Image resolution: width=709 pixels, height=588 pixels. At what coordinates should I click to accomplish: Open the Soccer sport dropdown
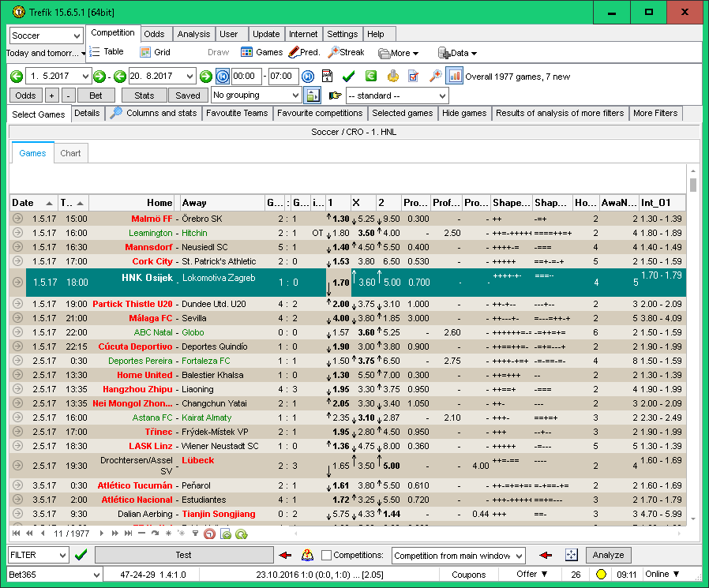click(46, 36)
